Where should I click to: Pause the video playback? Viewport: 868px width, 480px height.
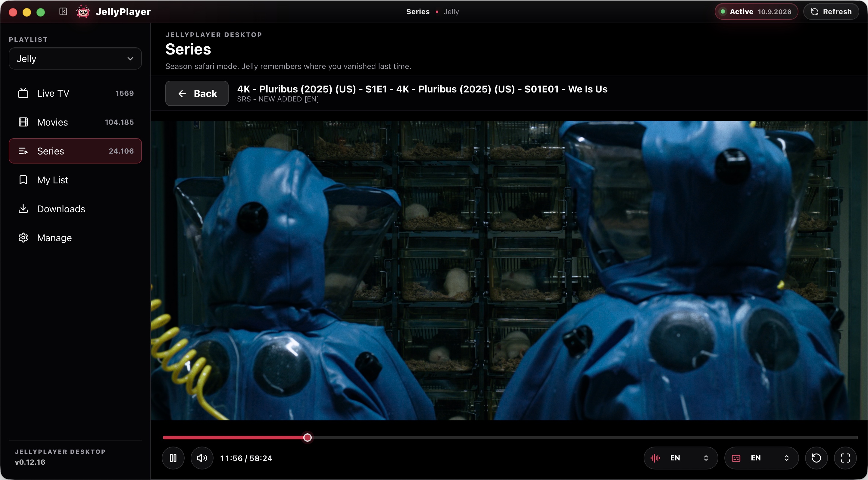(173, 458)
